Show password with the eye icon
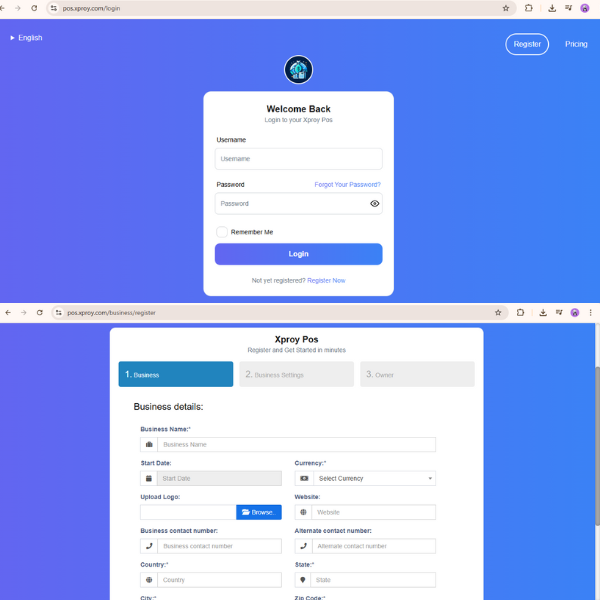The image size is (600, 600). pyautogui.click(x=375, y=204)
